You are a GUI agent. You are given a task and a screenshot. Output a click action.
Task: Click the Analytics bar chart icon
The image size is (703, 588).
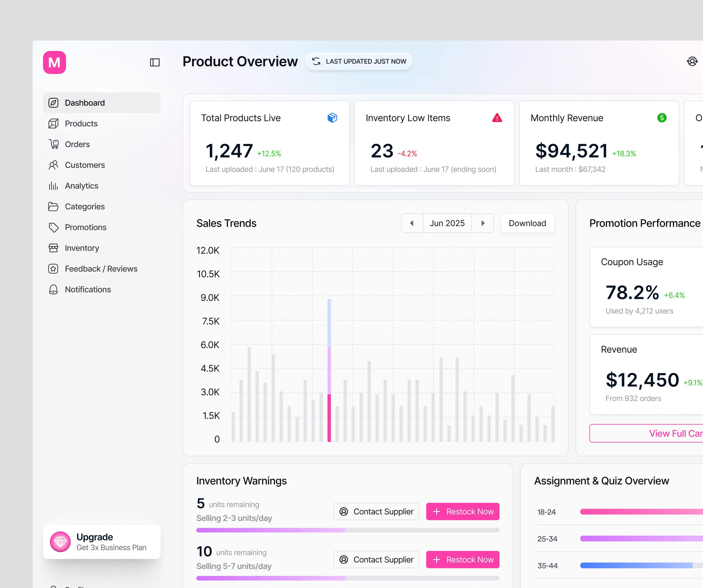click(x=53, y=186)
